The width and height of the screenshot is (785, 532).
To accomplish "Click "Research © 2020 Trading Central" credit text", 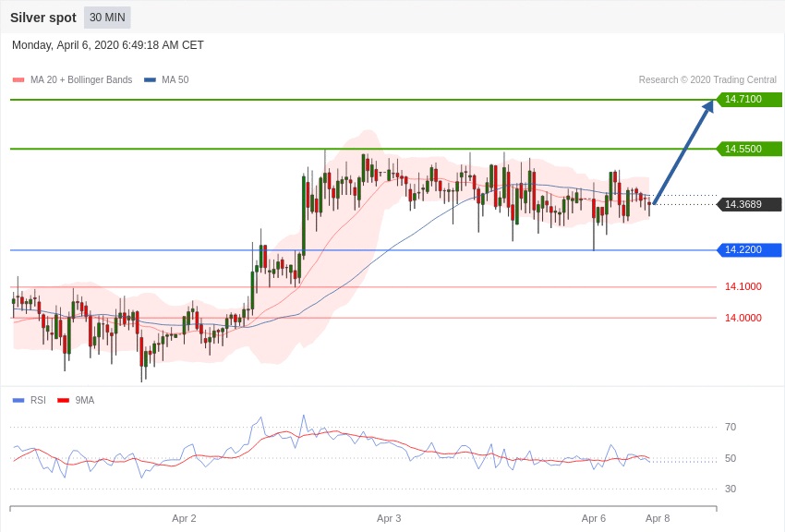I will [707, 79].
